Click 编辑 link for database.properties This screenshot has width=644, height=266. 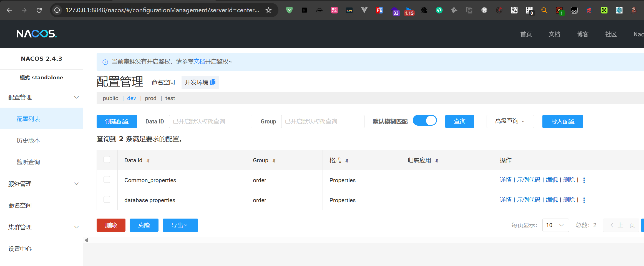pos(552,200)
